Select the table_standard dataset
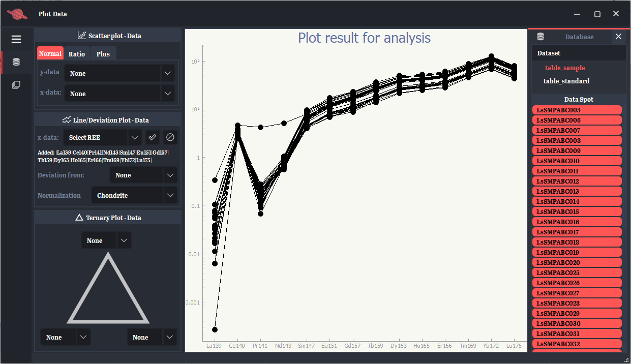The width and height of the screenshot is (631, 364). (566, 81)
